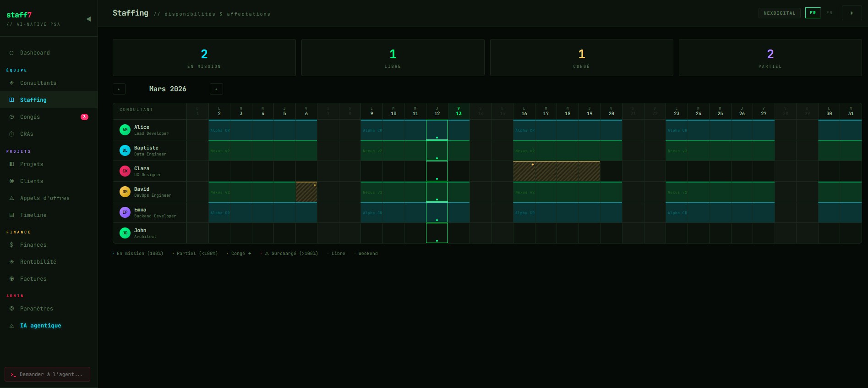Image resolution: width=868 pixels, height=388 pixels.
Task: Select consultant name Alice
Action: coord(142,127)
